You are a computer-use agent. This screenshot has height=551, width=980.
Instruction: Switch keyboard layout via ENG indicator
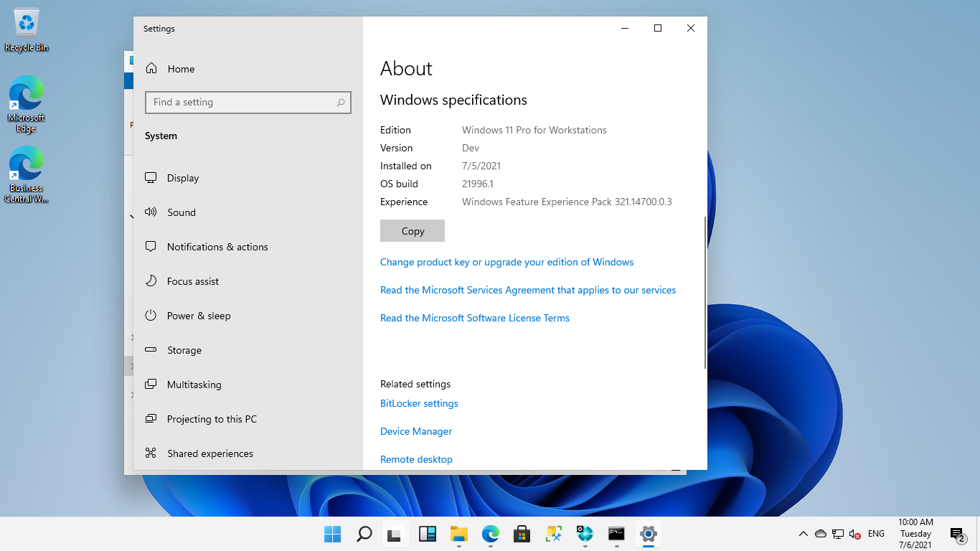click(876, 534)
